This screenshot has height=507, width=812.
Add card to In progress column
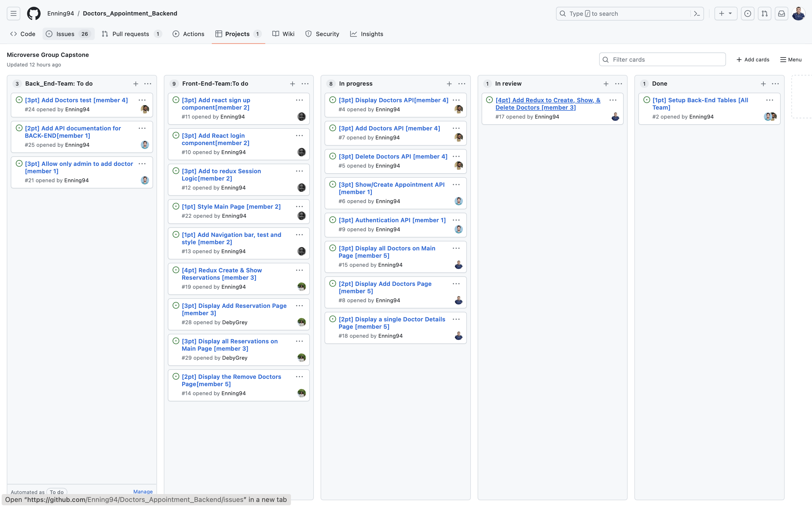pos(449,84)
